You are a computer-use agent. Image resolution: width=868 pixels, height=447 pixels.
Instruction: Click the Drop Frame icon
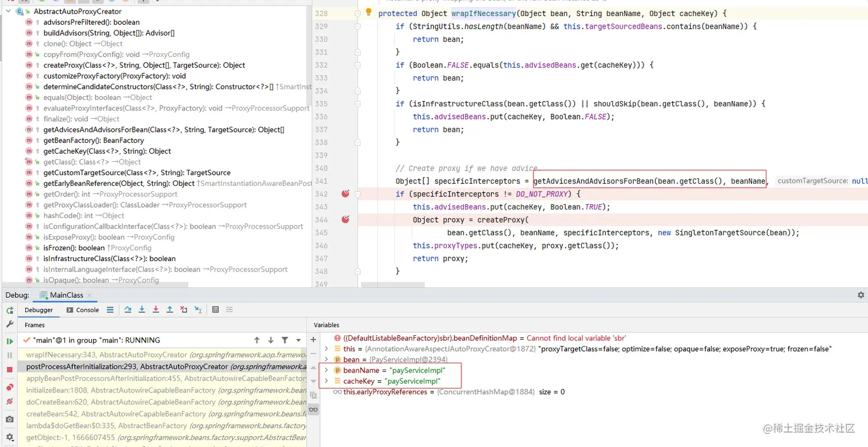click(184, 310)
